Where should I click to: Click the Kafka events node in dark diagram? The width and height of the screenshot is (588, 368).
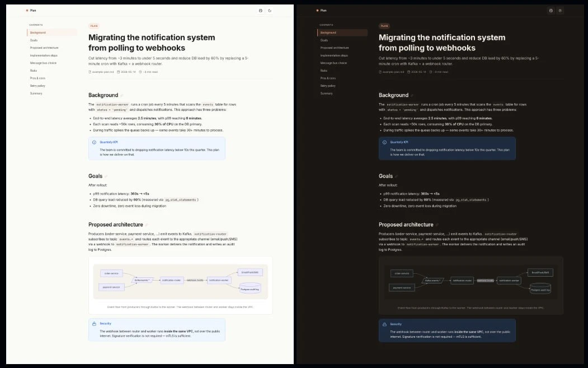[432, 281]
